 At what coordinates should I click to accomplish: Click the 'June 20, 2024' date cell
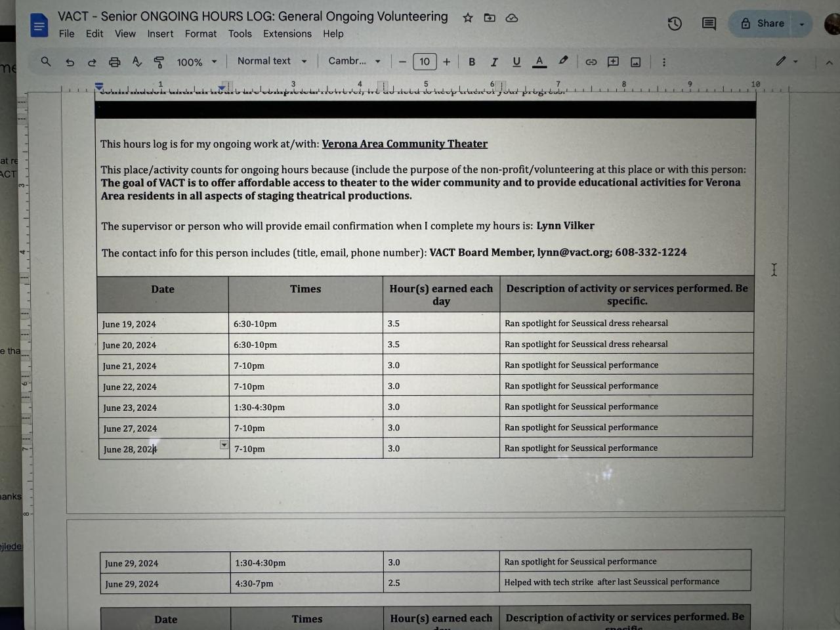point(163,344)
